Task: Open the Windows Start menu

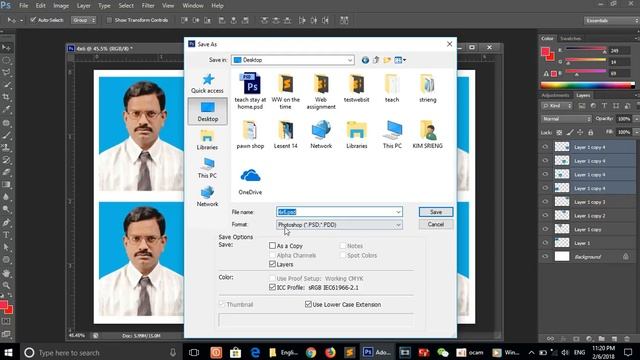Action: click(x=8, y=352)
